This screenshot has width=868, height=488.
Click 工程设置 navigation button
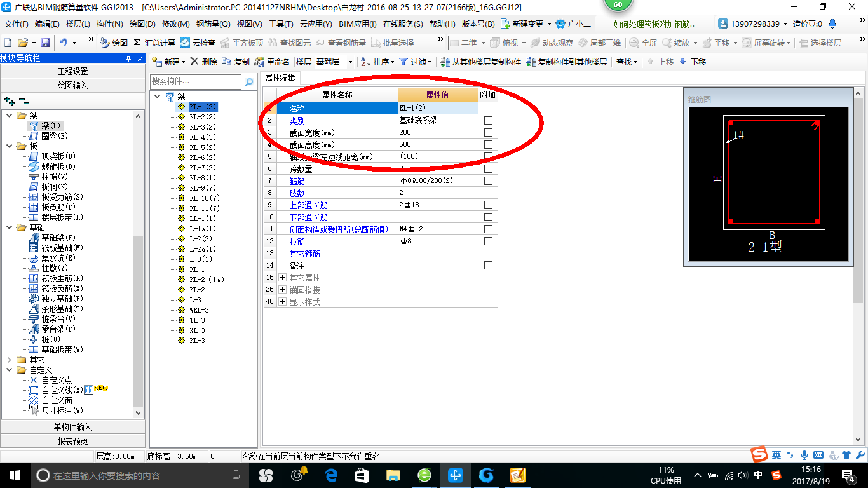[x=72, y=71]
